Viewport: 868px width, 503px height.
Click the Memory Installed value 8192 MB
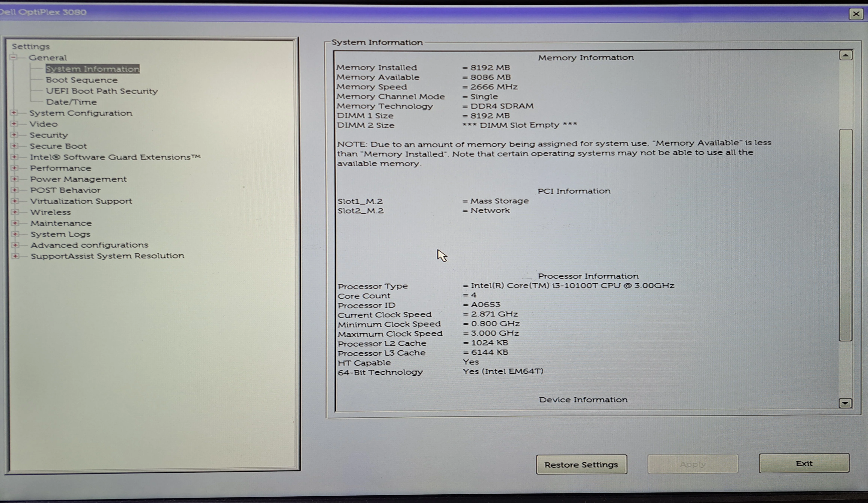490,68
